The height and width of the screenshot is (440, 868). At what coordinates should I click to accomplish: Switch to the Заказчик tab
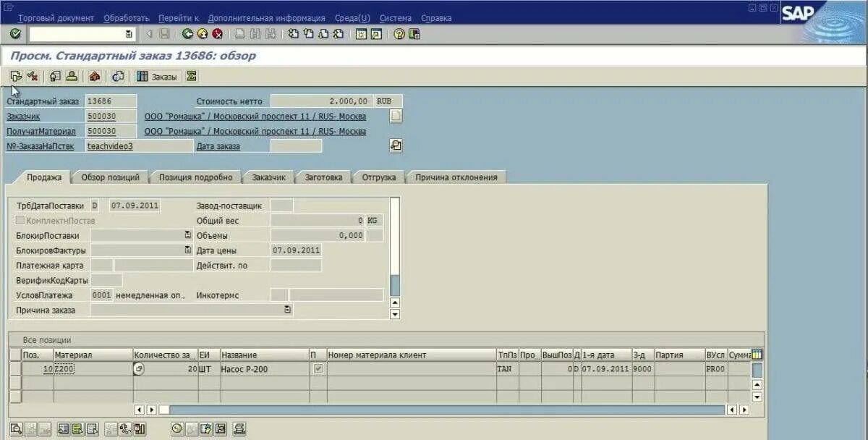269,177
